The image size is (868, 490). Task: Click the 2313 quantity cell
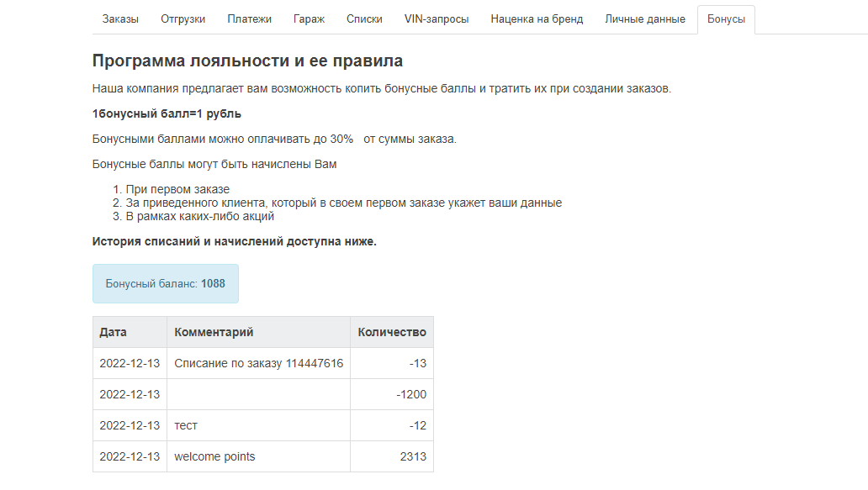(392, 456)
